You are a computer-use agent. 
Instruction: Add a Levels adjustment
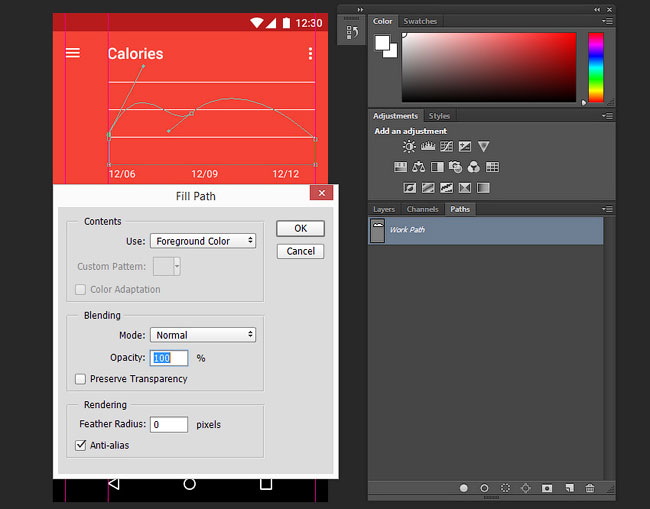click(428, 146)
